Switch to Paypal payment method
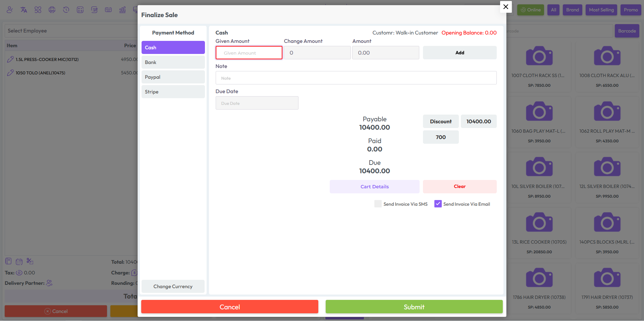The height and width of the screenshot is (321, 644). (173, 77)
